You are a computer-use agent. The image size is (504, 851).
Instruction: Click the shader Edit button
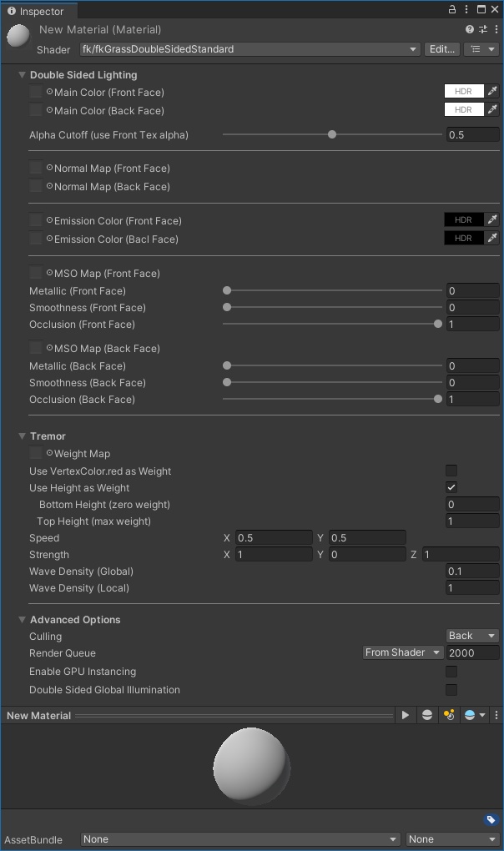[441, 49]
